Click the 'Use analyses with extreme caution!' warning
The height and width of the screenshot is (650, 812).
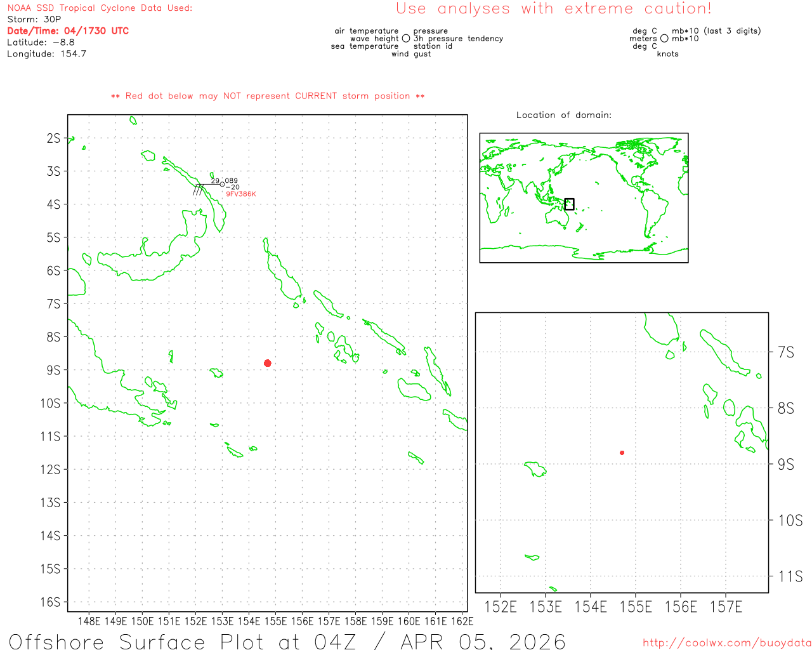tap(553, 9)
